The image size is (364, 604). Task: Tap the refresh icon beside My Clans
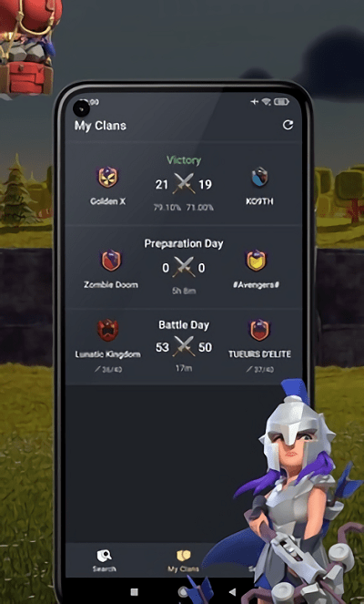tap(288, 125)
